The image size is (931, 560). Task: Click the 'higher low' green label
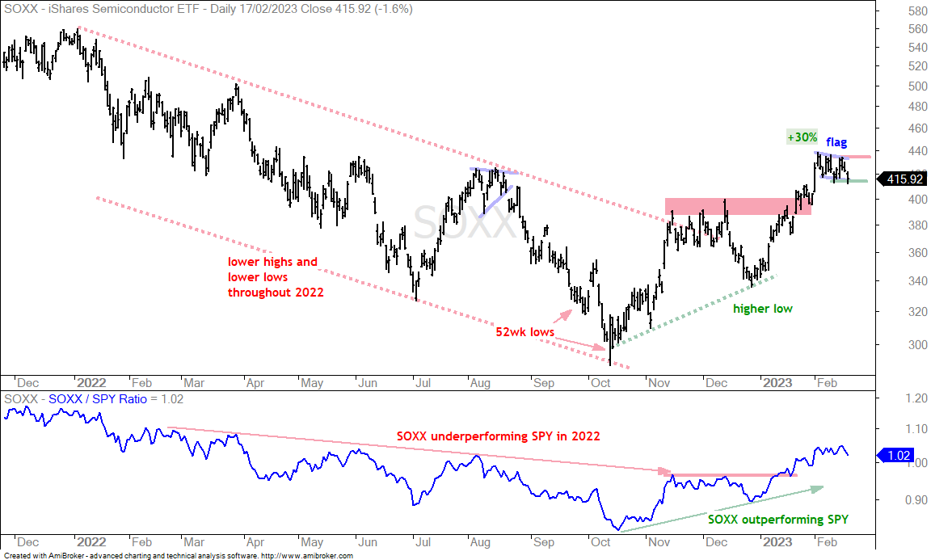pos(762,309)
